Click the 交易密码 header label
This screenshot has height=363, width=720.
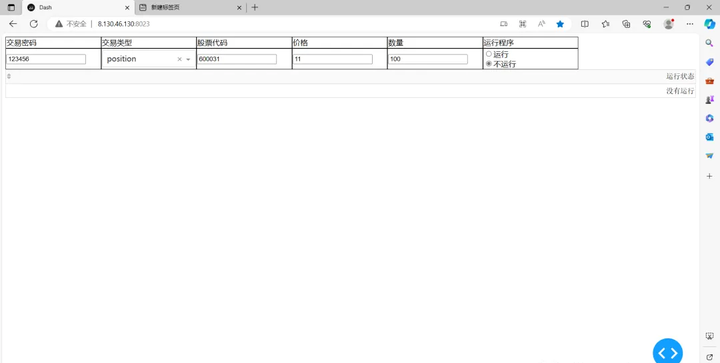21,43
